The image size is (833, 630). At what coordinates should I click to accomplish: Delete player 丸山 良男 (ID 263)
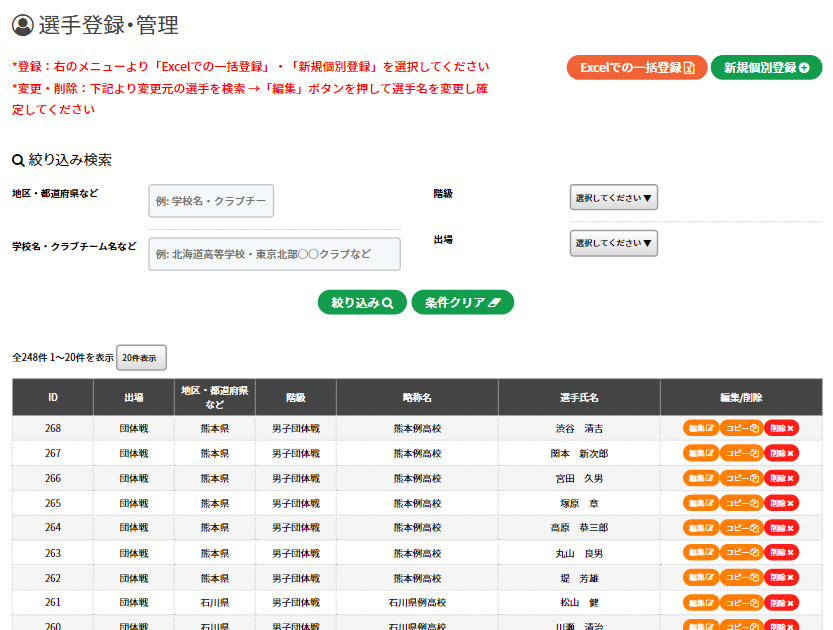781,553
